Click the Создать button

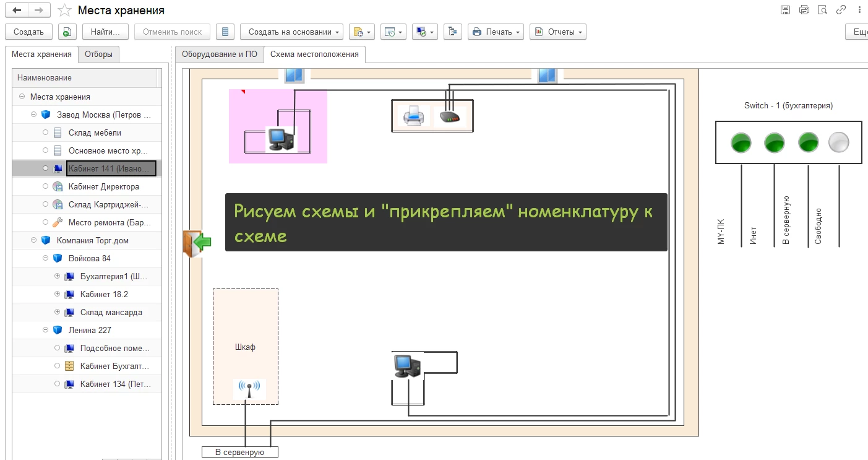click(x=28, y=32)
